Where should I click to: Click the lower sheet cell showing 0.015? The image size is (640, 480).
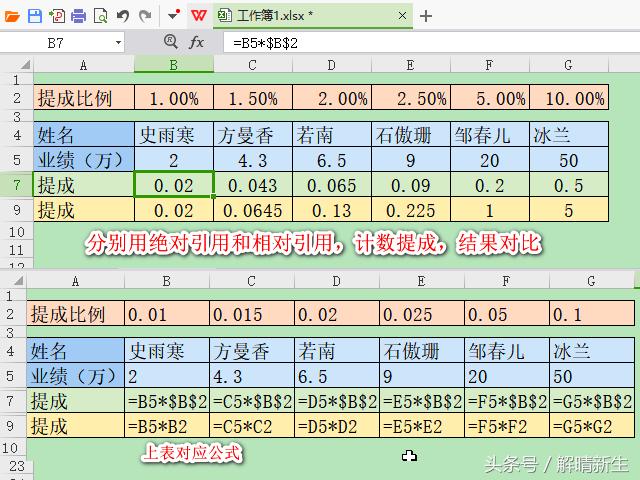[252, 314]
